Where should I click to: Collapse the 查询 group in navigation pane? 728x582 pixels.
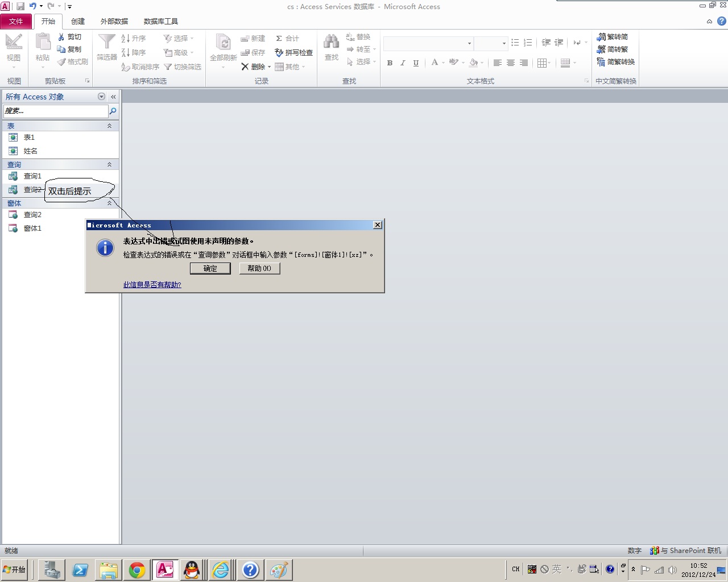[x=109, y=165]
